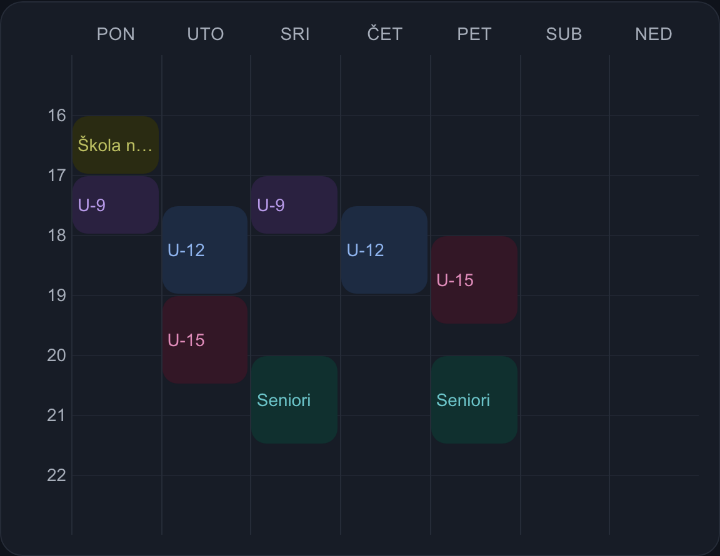Select the Seniori session on SRI

[x=294, y=400]
